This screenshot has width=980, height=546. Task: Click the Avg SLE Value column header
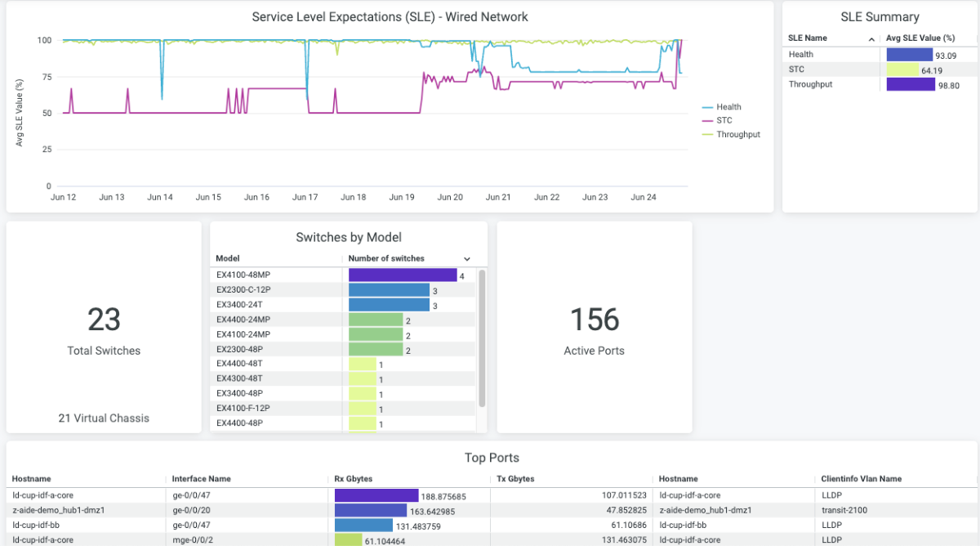pyautogui.click(x=922, y=38)
